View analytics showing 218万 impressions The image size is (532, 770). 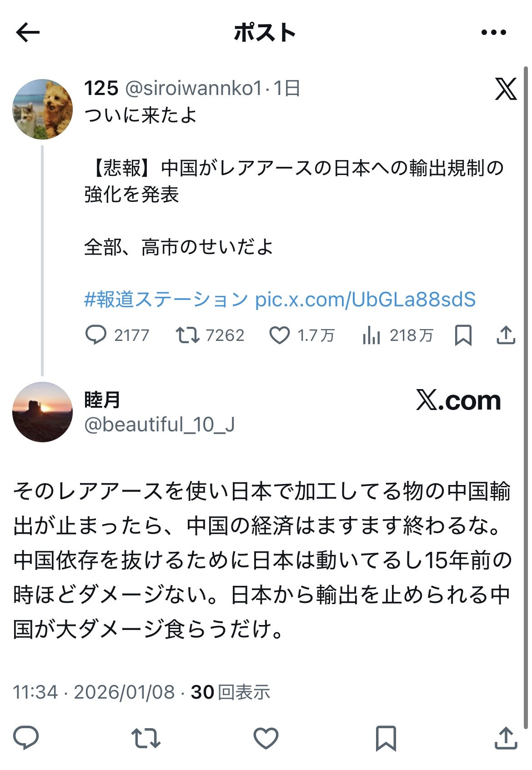(x=398, y=335)
